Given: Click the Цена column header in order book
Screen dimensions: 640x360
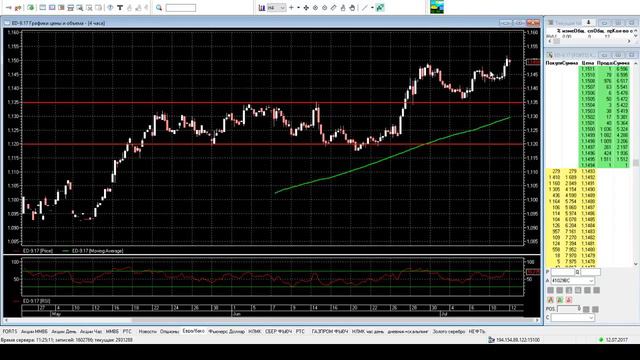Looking at the screenshot, I should pos(588,63).
